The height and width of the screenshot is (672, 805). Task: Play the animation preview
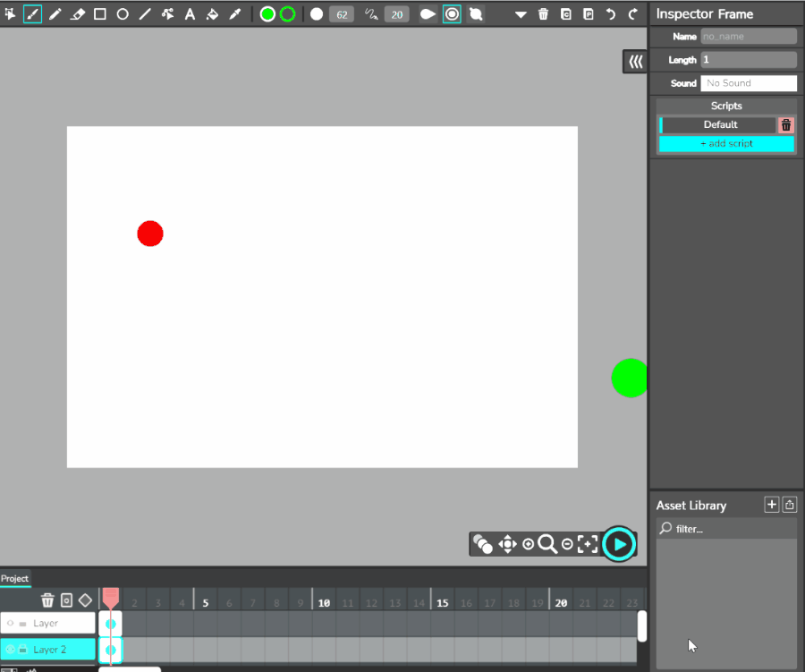(x=619, y=544)
